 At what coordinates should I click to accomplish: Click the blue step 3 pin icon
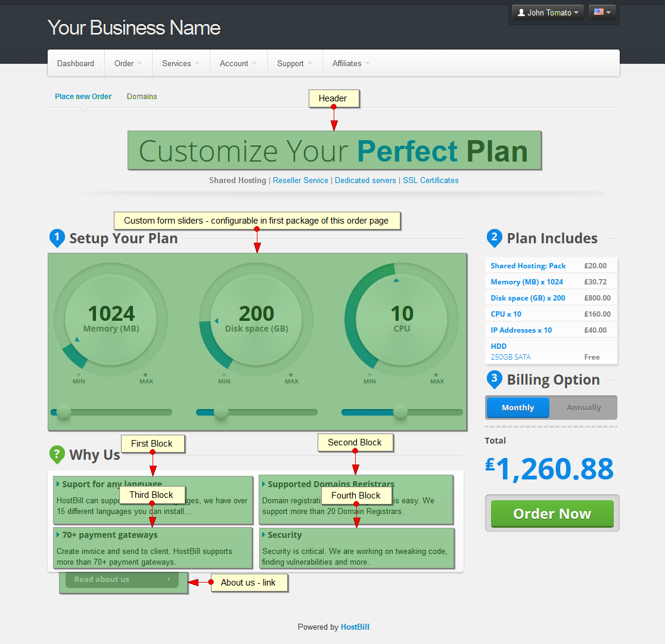click(494, 379)
